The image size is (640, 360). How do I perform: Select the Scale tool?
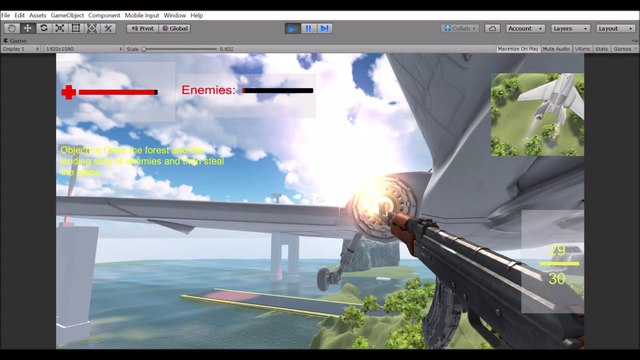click(x=60, y=28)
